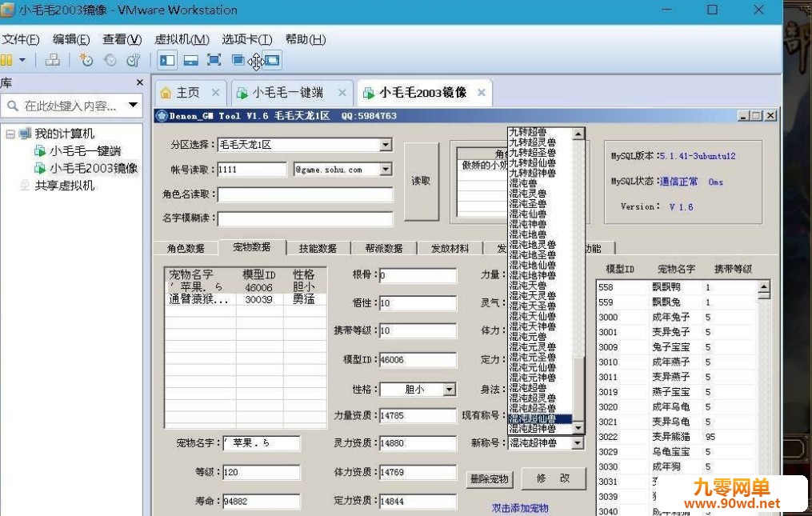Open the 虚拟机(M) menu
812x516 pixels.
point(182,39)
